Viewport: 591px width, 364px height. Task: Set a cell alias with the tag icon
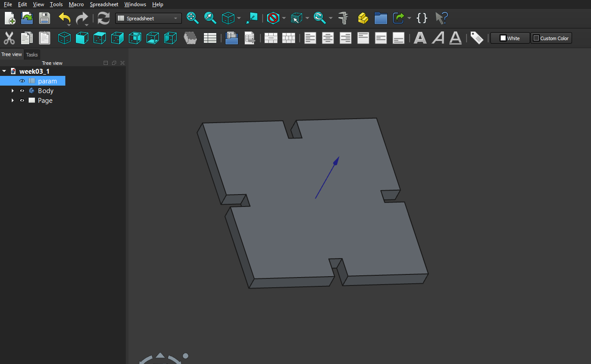477,38
